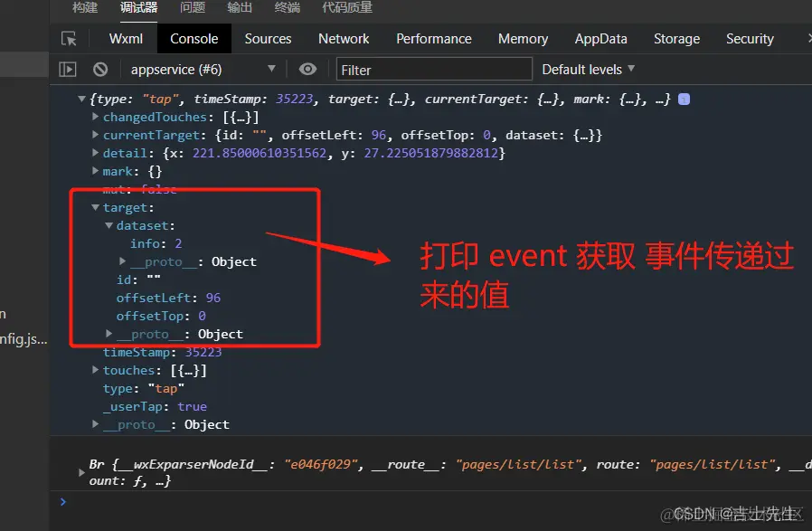This screenshot has height=531, width=812.
Task: Focus the Filter input field
Action: (434, 70)
